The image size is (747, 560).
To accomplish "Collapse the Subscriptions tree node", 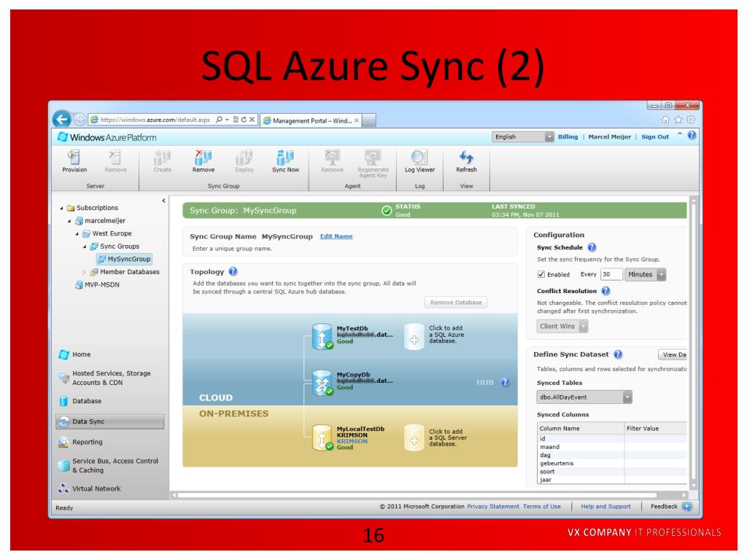I will [x=61, y=208].
